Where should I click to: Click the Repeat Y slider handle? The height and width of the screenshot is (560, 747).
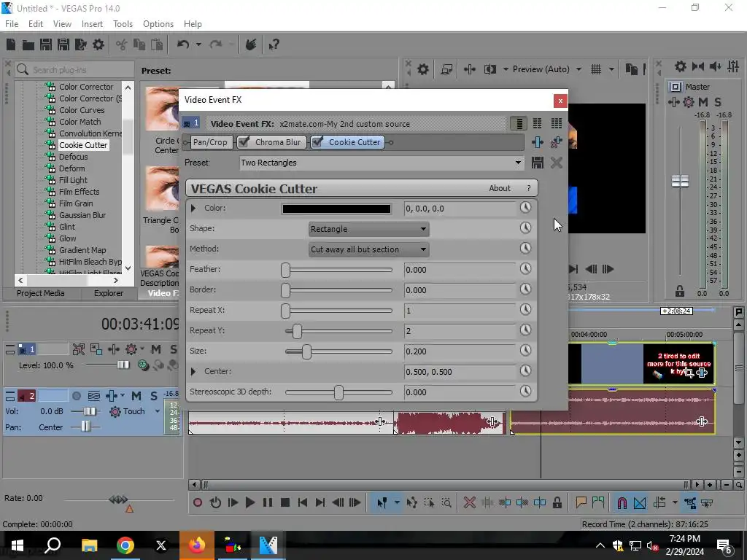pyautogui.click(x=297, y=332)
